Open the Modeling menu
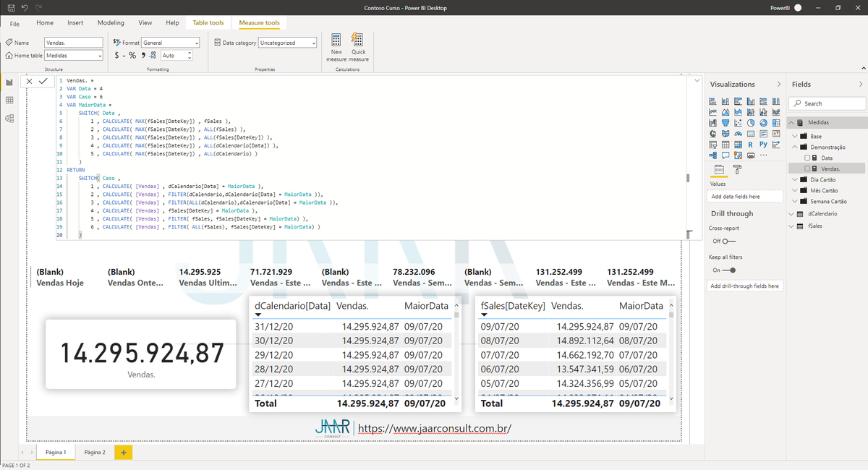 (x=111, y=22)
